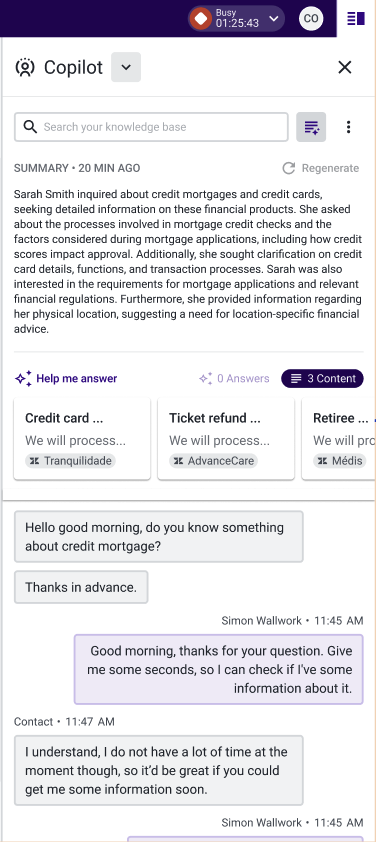Viewport: 376px width, 842px height.
Task: Open the CO user avatar menu
Action: coord(311,19)
